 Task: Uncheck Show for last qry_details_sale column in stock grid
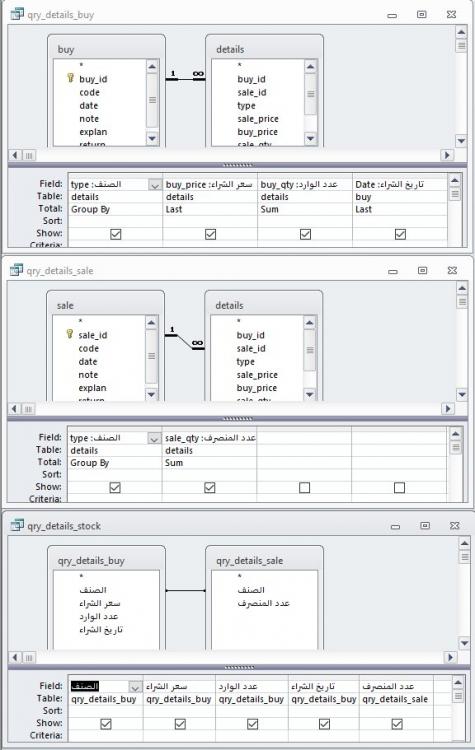[x=397, y=724]
